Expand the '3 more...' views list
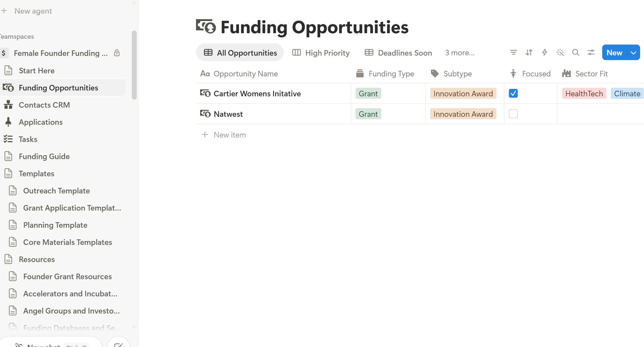Image resolution: width=644 pixels, height=347 pixels. click(x=460, y=53)
